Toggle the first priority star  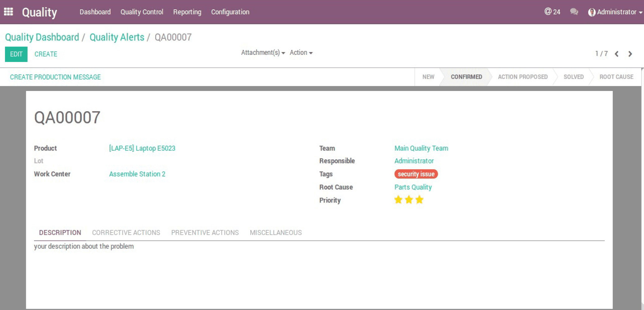tap(398, 200)
